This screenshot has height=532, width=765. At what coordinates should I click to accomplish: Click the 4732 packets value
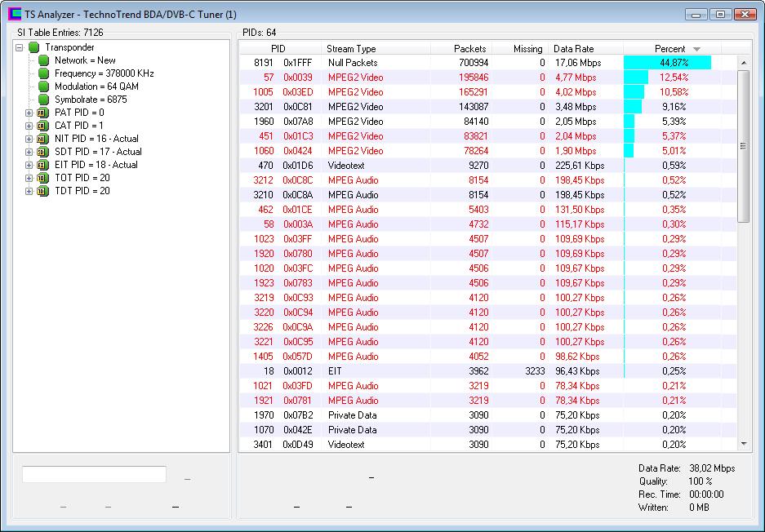click(478, 224)
